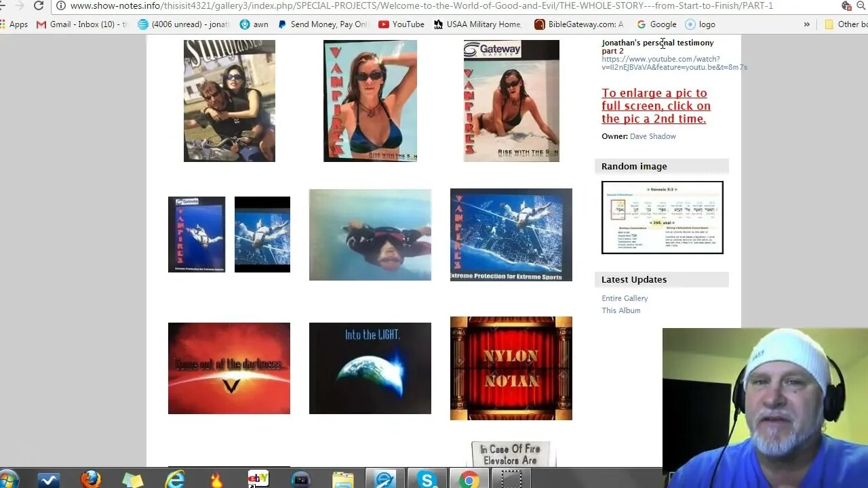Open Extreme Protection for Extreme Sports thumbnail

[x=511, y=235]
